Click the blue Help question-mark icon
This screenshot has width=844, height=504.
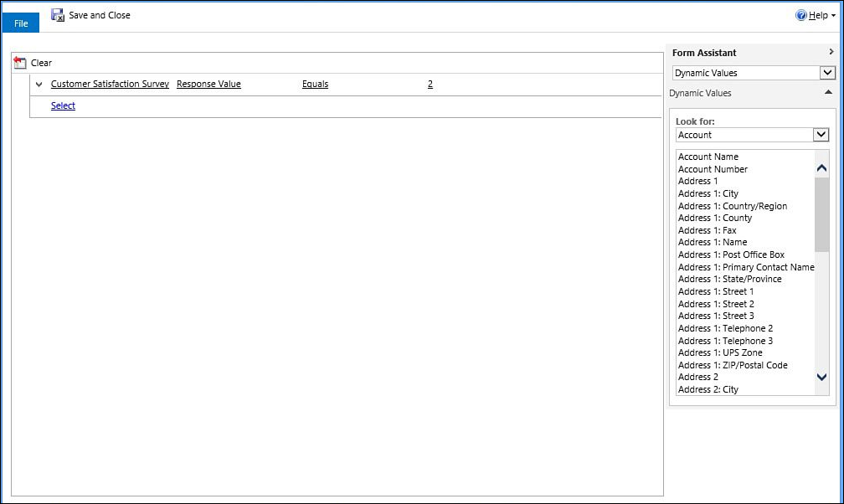tap(801, 15)
